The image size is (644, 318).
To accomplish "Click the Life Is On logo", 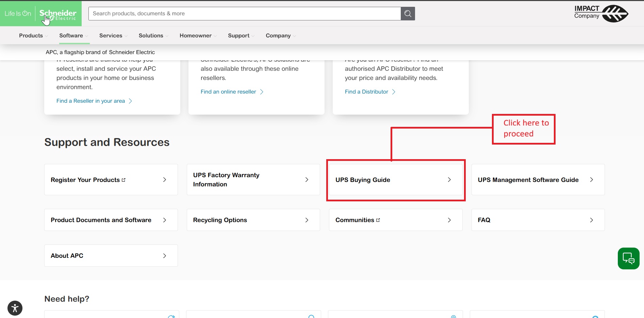I will point(18,14).
